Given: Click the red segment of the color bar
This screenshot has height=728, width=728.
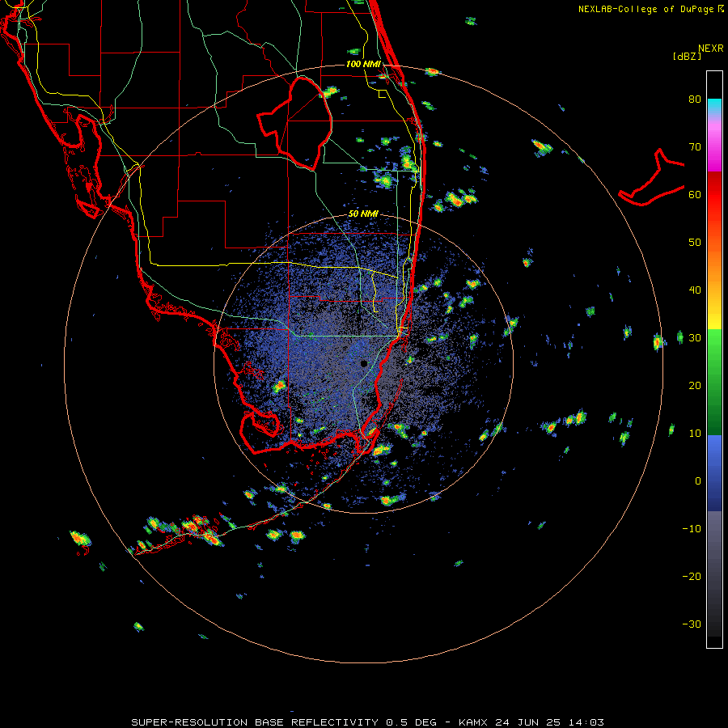Looking at the screenshot, I should pos(714,195).
